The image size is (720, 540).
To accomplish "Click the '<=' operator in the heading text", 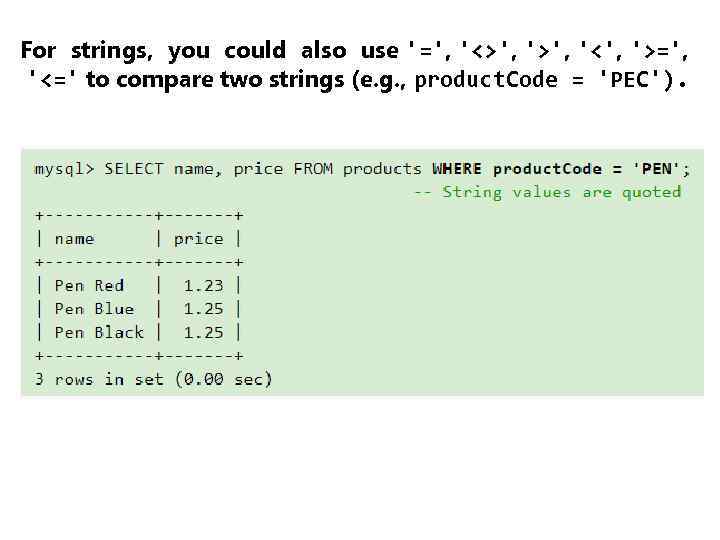I will (56, 80).
